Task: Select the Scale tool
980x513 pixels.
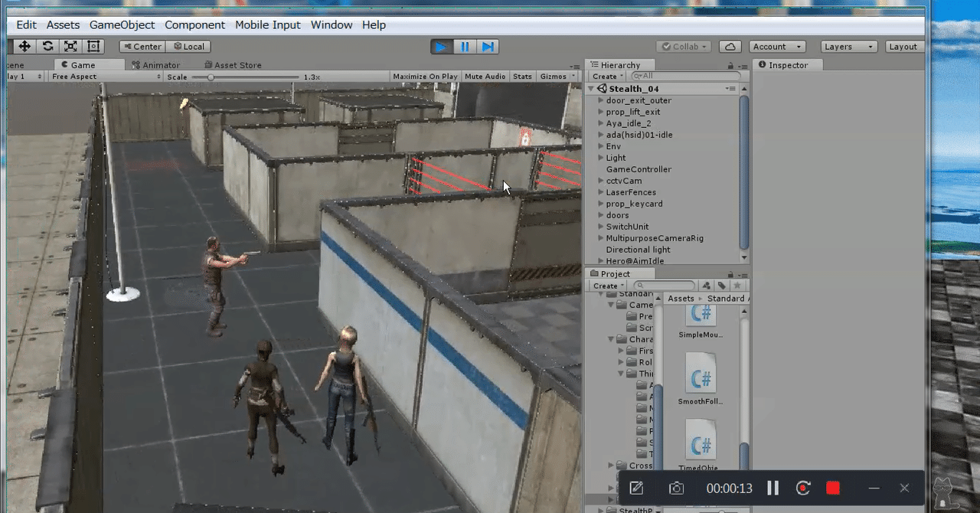Action: 71,46
